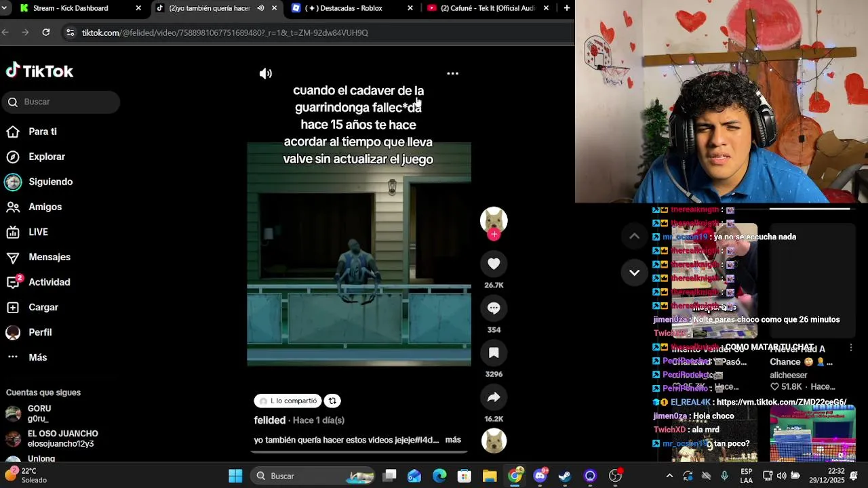Open the related-videos panel kebab menu
This screenshot has height=488, width=868.
(851, 348)
